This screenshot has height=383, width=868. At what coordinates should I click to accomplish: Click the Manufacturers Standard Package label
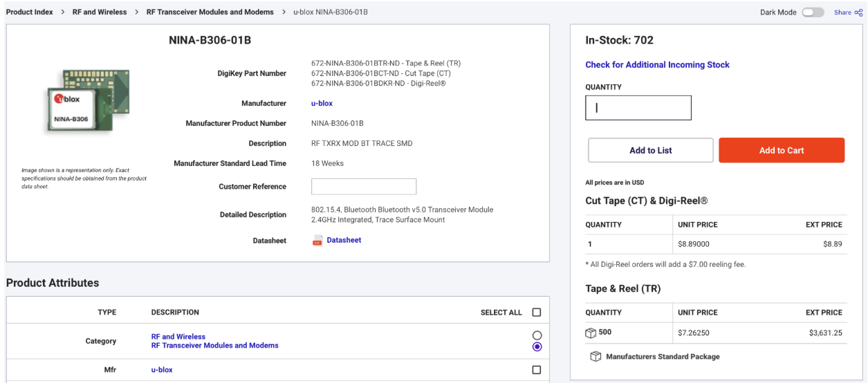pos(663,357)
